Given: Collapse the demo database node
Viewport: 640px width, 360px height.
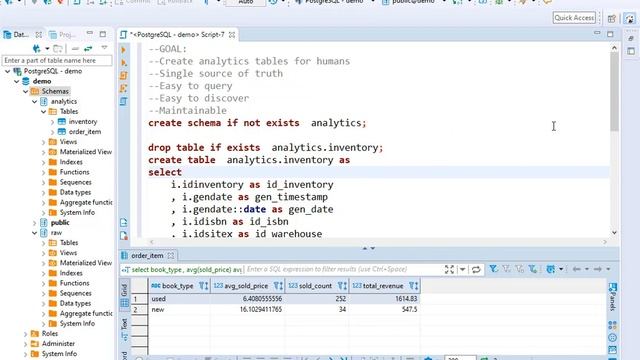Looking at the screenshot, I should 17,81.
